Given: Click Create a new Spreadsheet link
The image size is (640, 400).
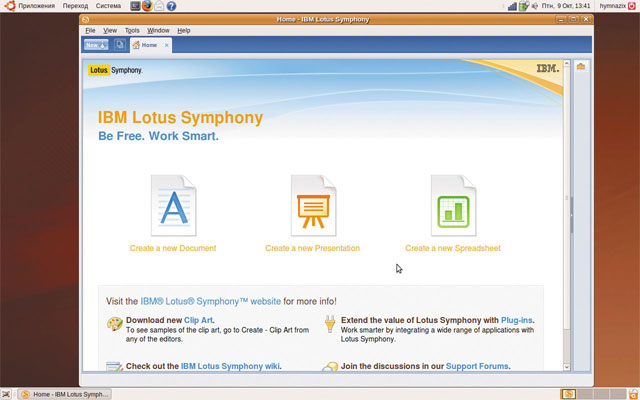Looking at the screenshot, I should click(453, 248).
